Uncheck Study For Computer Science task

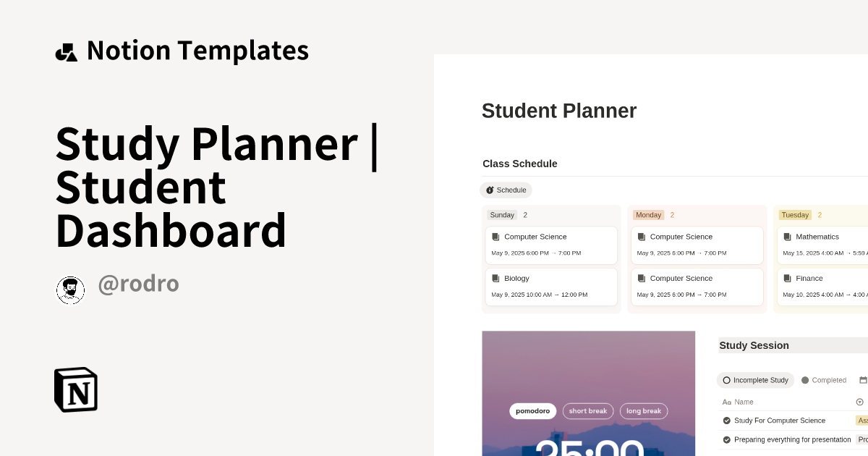tap(726, 421)
